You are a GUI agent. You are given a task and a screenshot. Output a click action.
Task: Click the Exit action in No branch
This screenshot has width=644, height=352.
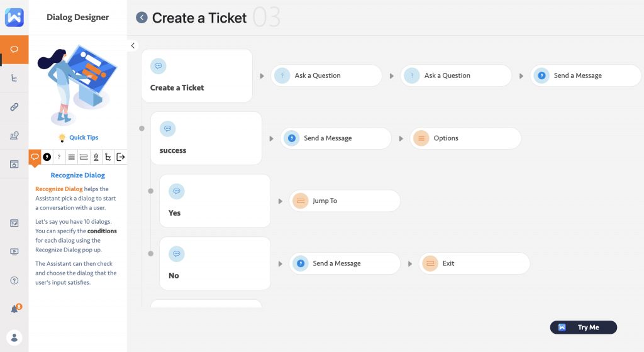point(475,263)
